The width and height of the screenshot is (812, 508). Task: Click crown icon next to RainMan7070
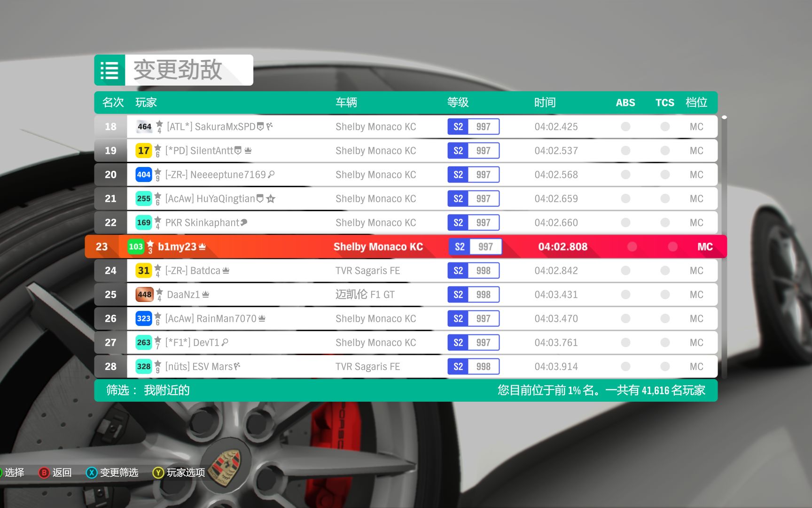pos(262,318)
